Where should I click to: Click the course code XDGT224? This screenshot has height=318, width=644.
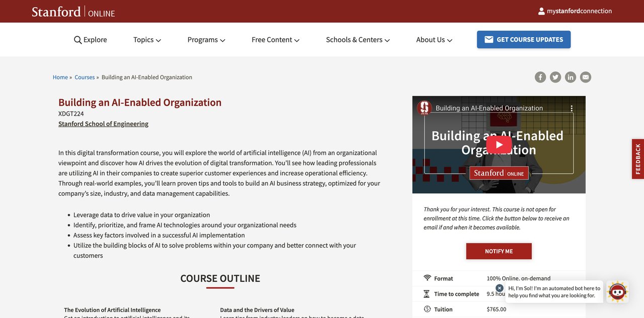71,114
